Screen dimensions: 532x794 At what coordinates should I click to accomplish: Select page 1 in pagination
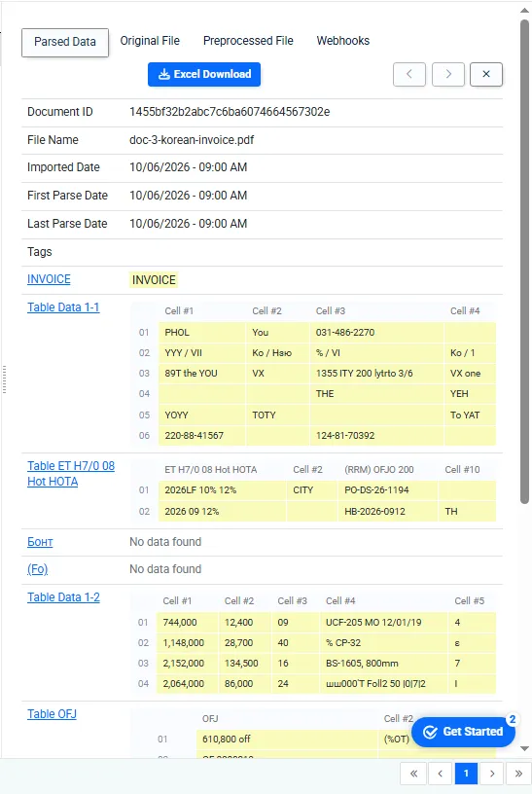[x=466, y=774]
